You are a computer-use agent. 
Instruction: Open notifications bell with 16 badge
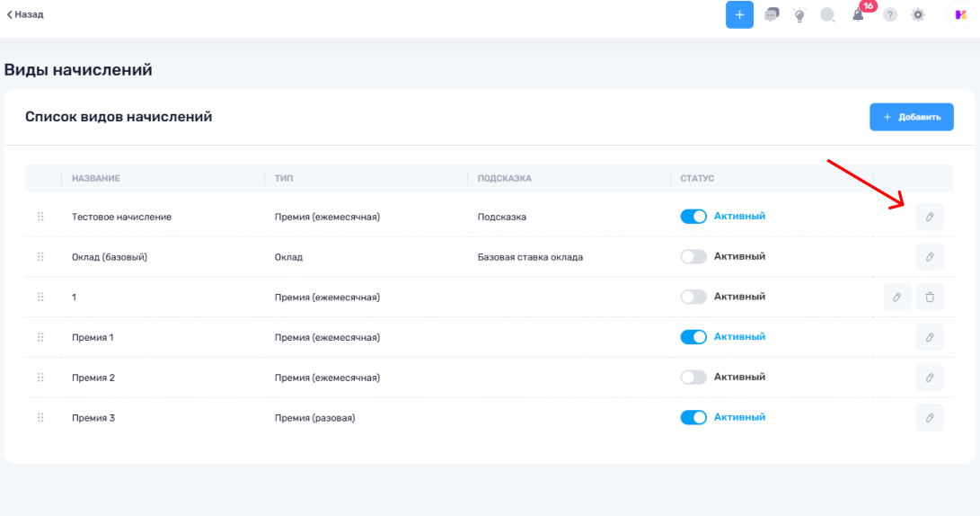tap(859, 15)
